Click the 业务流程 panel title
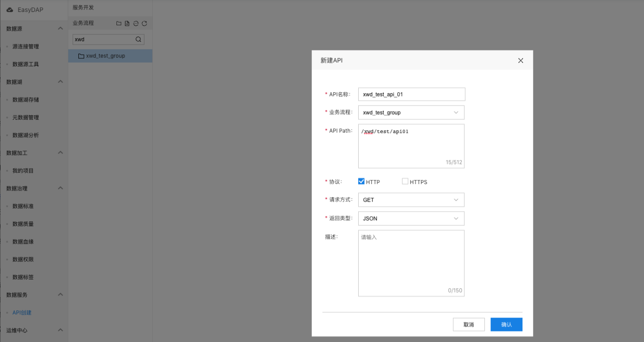The width and height of the screenshot is (644, 342). [83, 23]
